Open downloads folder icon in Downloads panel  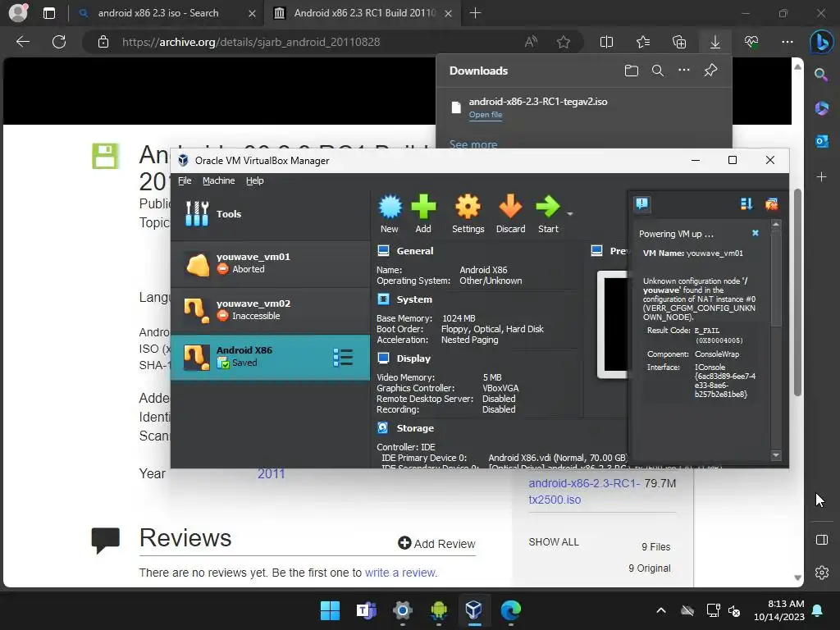click(632, 71)
